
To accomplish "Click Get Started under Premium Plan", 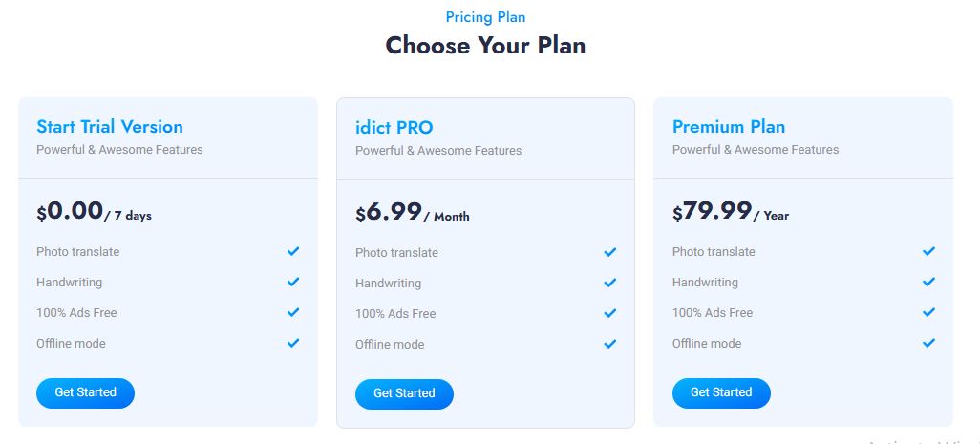I will point(721,392).
